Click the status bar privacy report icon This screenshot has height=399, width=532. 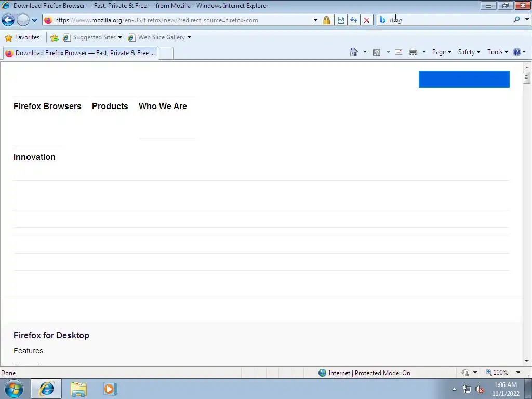coord(465,373)
